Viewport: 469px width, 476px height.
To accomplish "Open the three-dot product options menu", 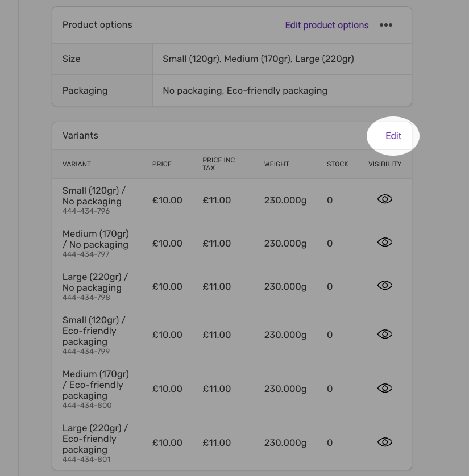I will (x=386, y=25).
